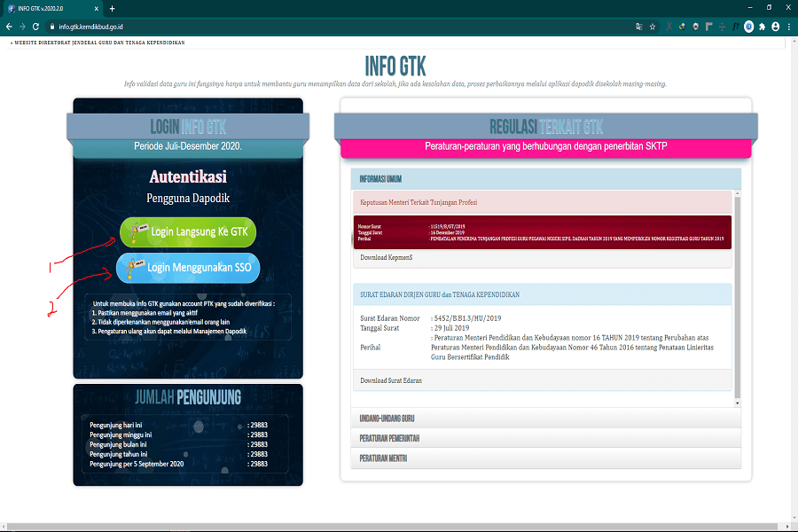Open the gear-shaped extension icon
This screenshot has height=532, width=798.
696,27
